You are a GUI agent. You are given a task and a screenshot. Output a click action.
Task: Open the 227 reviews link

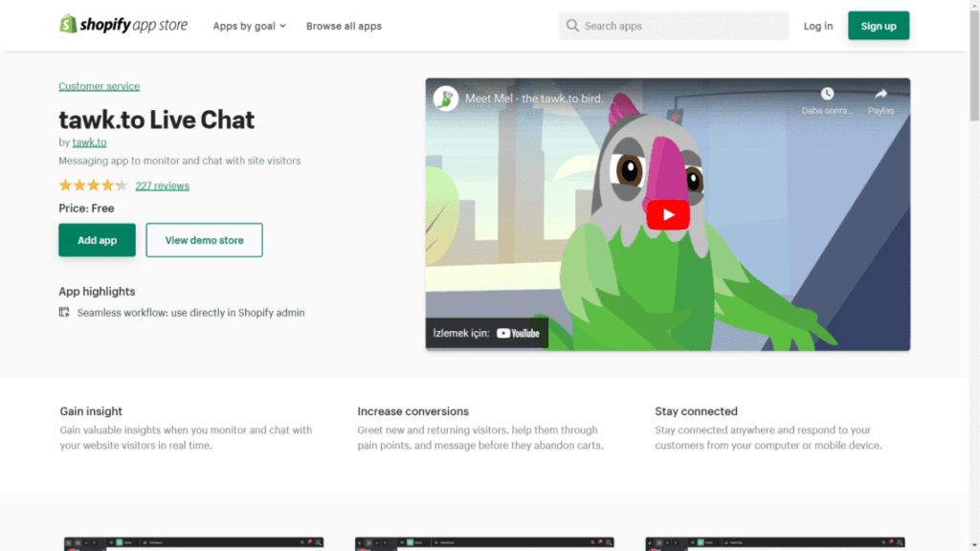pyautogui.click(x=162, y=186)
